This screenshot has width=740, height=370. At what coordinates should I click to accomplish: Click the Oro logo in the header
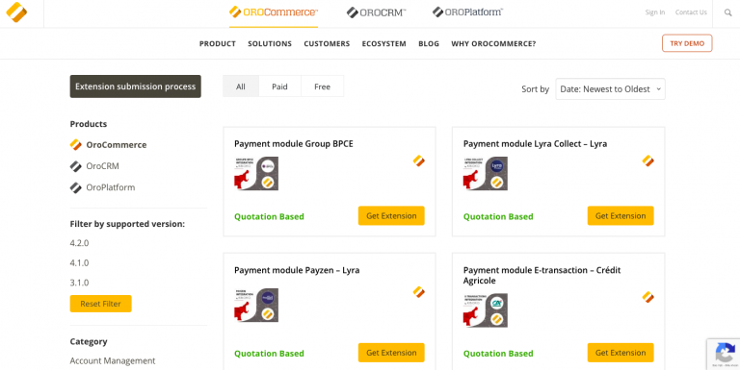17,12
